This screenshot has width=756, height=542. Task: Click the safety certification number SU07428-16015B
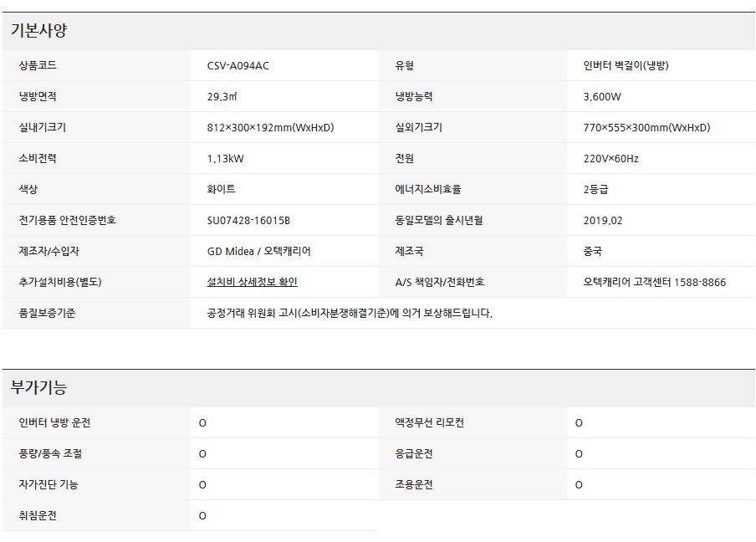tap(248, 221)
